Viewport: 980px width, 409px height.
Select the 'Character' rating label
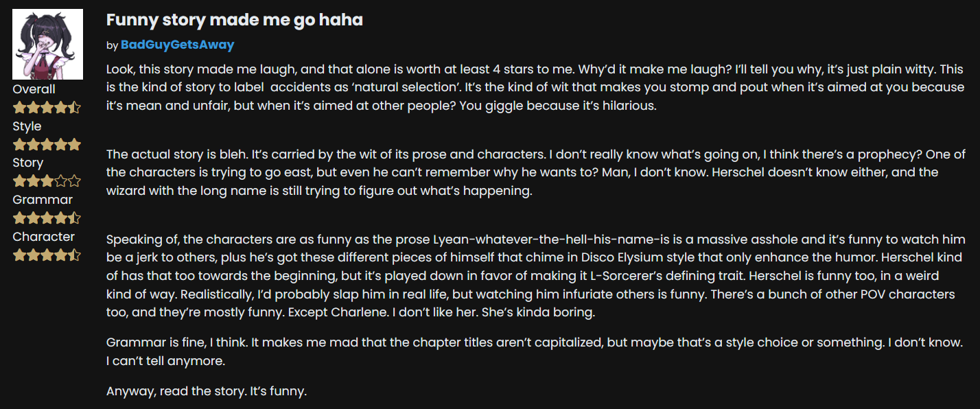click(43, 237)
